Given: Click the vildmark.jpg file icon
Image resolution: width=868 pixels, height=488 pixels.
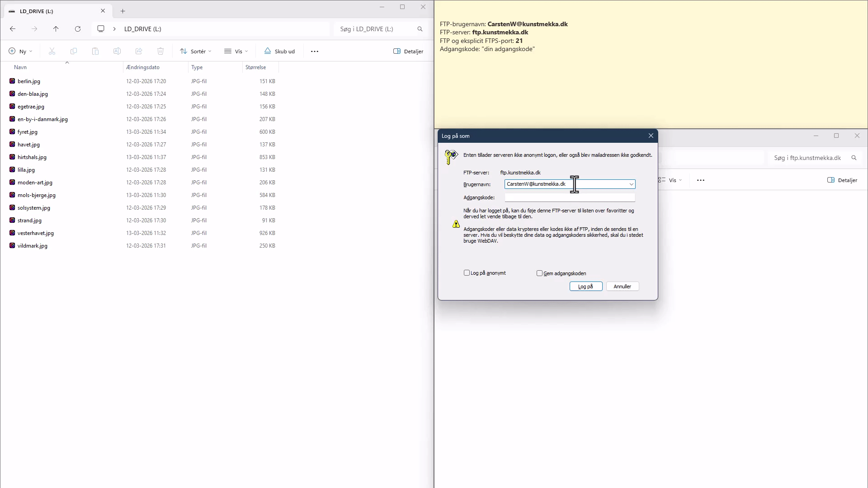Looking at the screenshot, I should click(x=12, y=246).
